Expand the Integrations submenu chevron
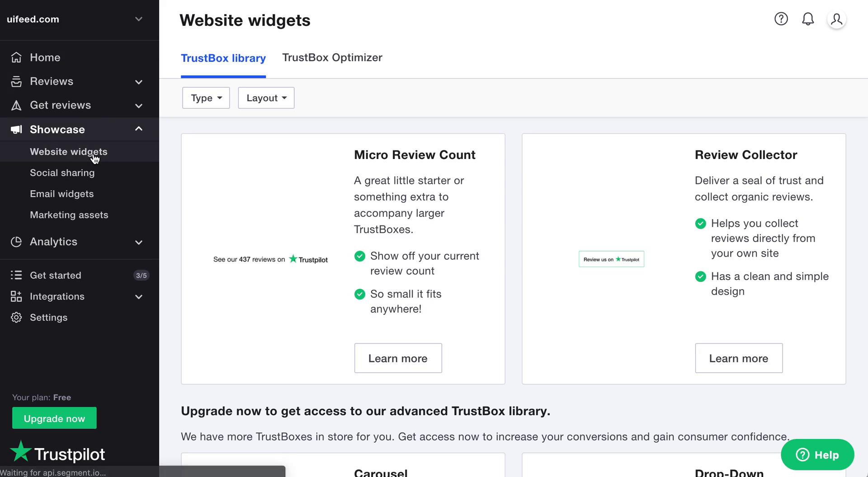 (139, 297)
